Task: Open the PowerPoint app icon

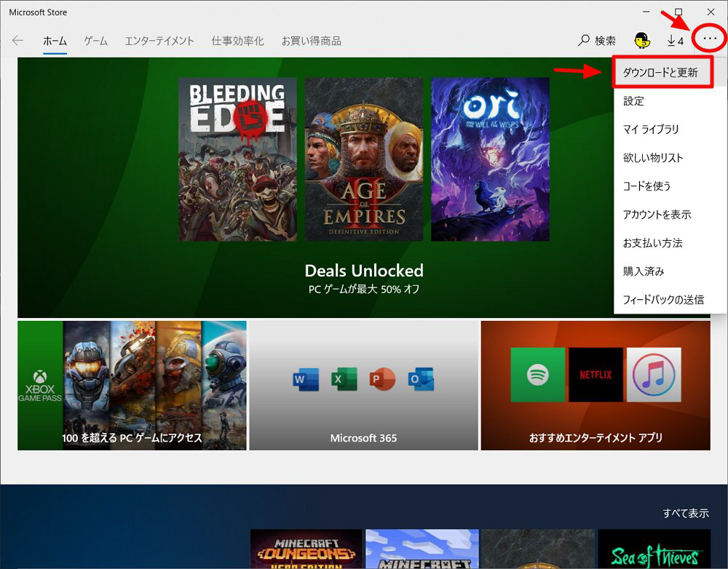Action: [382, 378]
